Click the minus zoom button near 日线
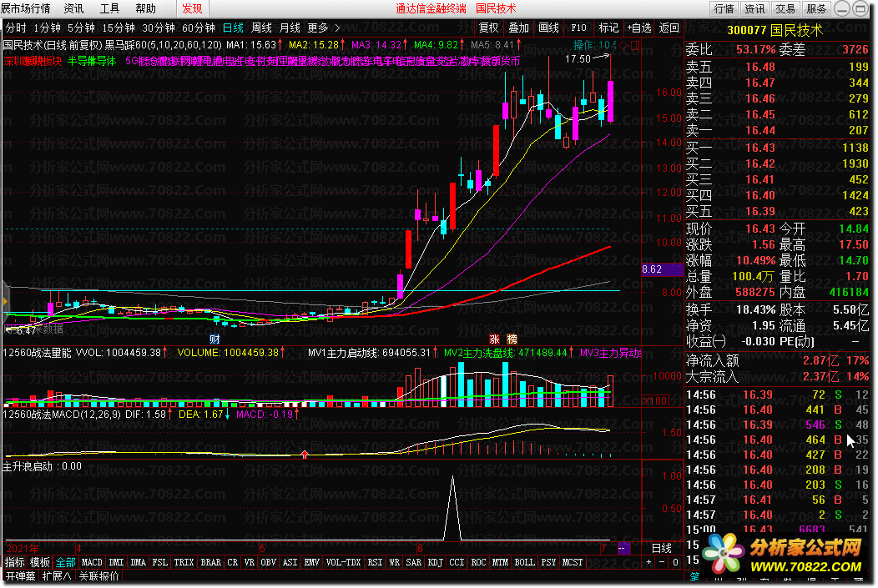The width and height of the screenshot is (878, 588). (x=662, y=562)
